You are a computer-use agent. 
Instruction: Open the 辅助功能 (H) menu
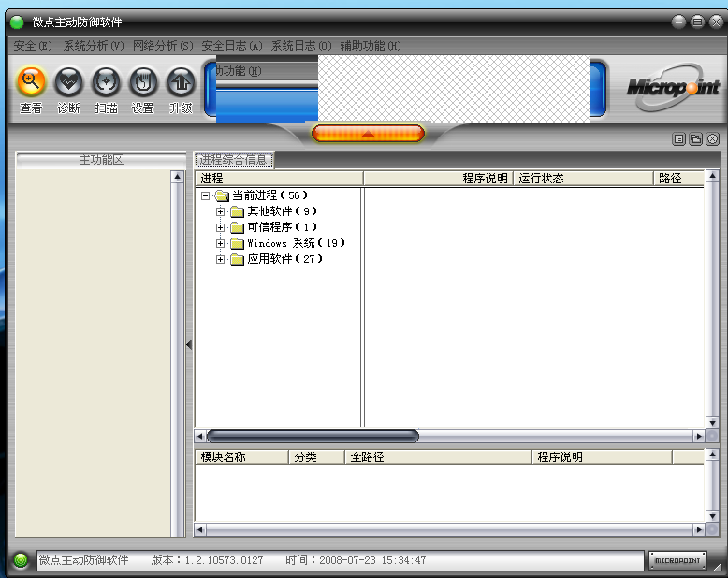370,46
